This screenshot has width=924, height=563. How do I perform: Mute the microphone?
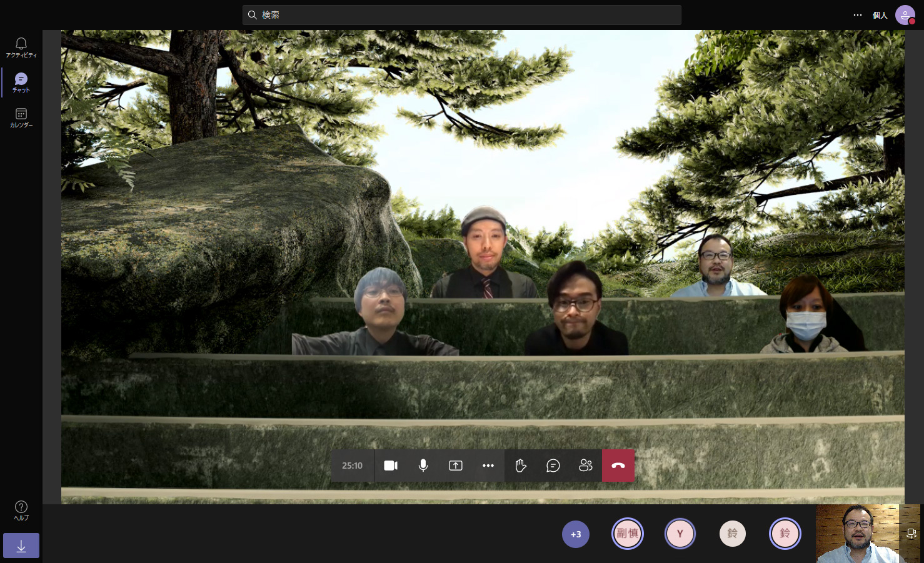(x=423, y=466)
